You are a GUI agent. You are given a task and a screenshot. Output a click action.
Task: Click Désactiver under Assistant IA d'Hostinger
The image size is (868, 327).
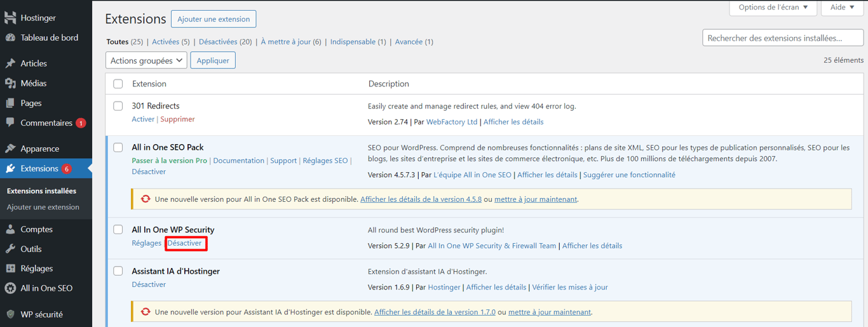tap(149, 284)
